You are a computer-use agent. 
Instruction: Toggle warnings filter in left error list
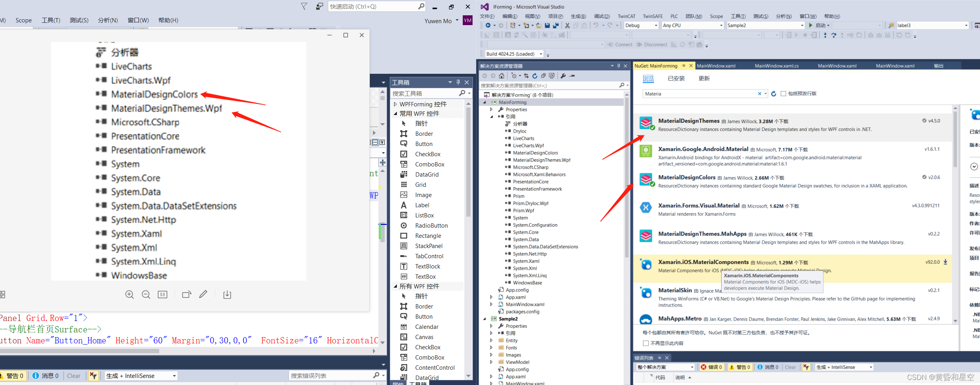(13, 376)
